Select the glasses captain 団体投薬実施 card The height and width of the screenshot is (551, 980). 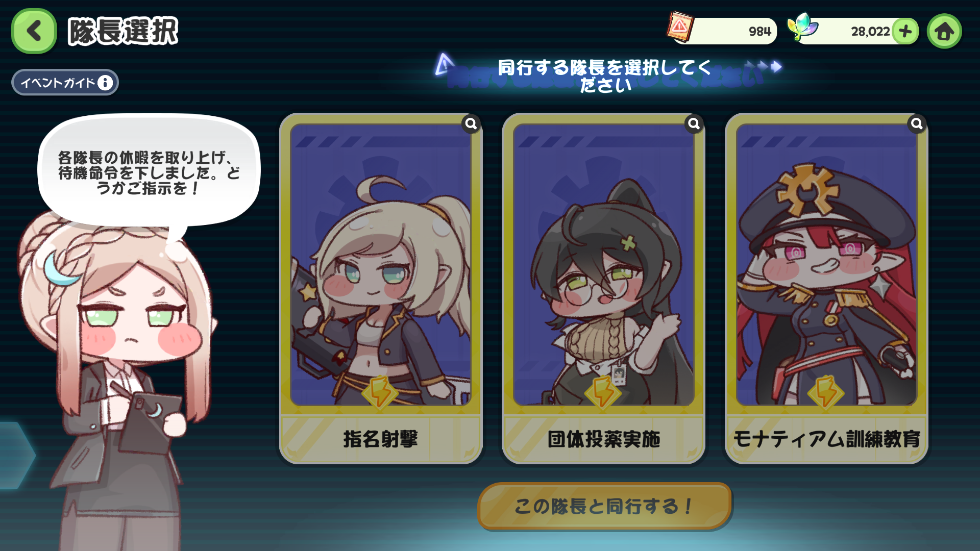tap(603, 288)
